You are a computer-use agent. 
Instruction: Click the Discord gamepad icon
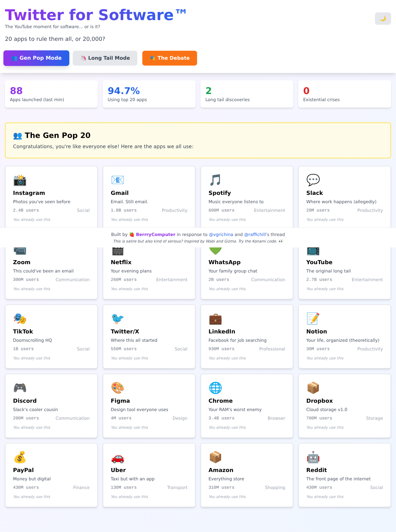pyautogui.click(x=20, y=388)
